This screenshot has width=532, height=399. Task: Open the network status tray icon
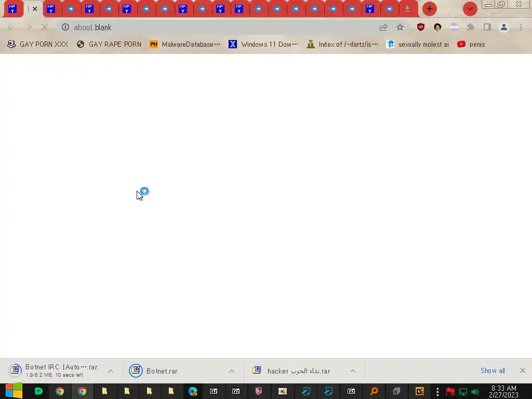pos(463,392)
